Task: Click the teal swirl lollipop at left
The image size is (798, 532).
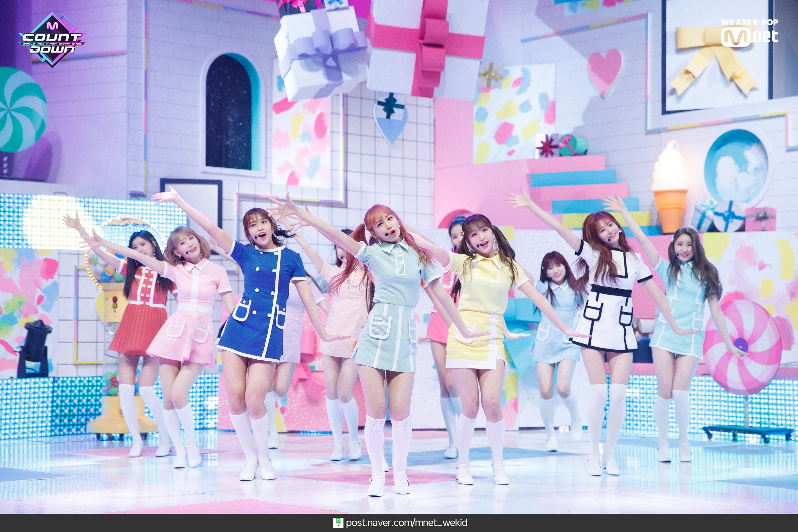Action: point(20,109)
